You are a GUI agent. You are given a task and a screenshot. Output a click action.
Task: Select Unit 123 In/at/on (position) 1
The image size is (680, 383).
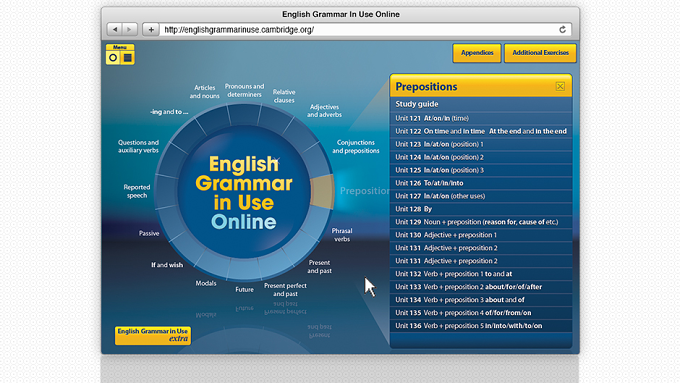481,144
